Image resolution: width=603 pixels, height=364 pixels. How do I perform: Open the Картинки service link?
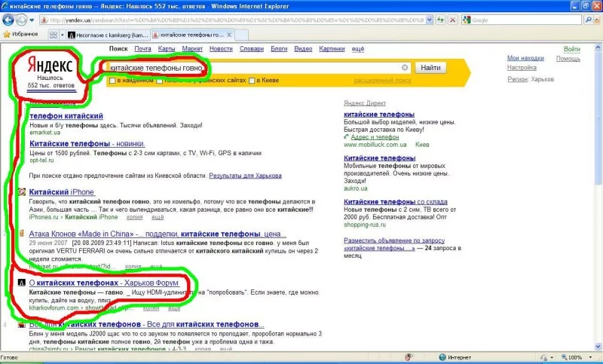(x=332, y=49)
